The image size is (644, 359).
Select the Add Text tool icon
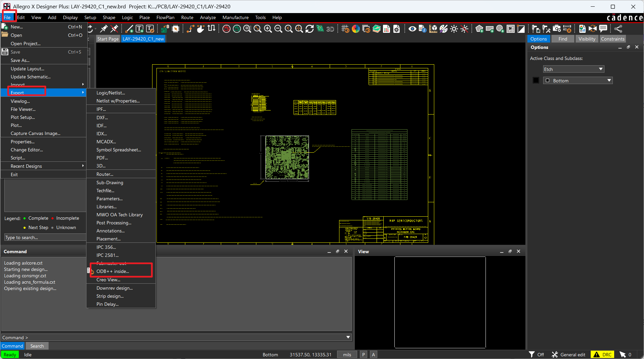pyautogui.click(x=140, y=29)
